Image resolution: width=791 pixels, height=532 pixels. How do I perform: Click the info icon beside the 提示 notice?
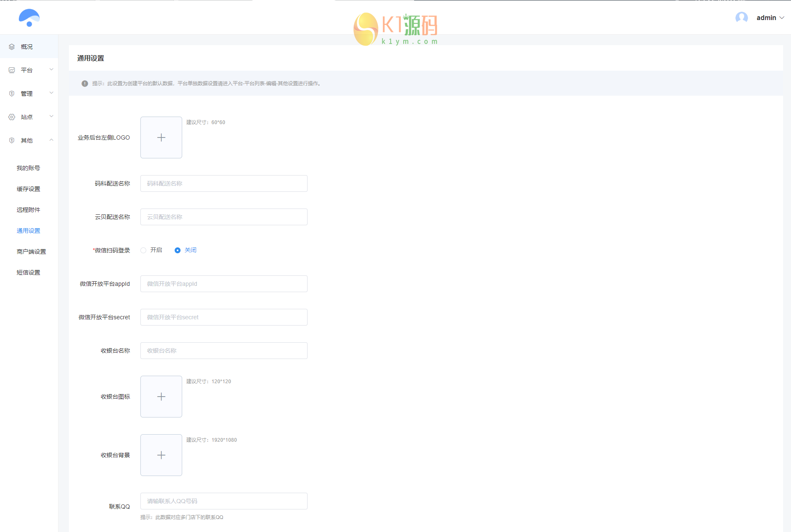click(85, 84)
